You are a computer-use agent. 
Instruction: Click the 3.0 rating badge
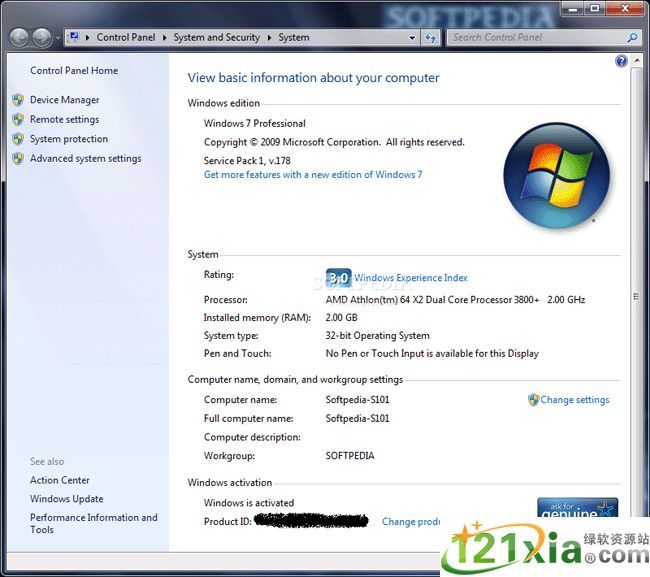tap(338, 278)
